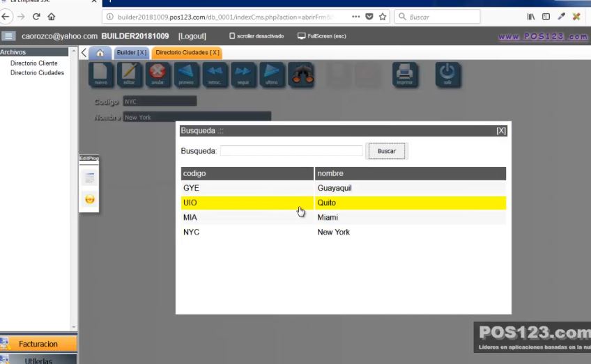Click the Buscar button in search dialog
591x364 pixels.
386,151
